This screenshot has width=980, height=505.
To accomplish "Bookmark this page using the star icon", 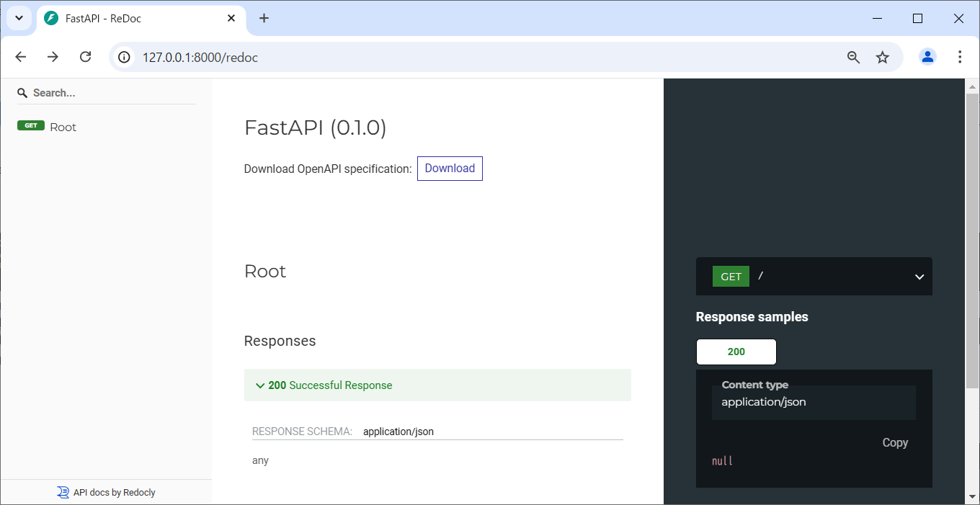I will point(883,57).
